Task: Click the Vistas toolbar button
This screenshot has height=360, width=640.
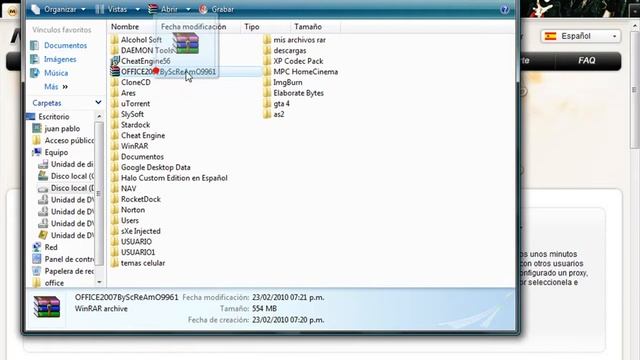Action: (x=111, y=9)
